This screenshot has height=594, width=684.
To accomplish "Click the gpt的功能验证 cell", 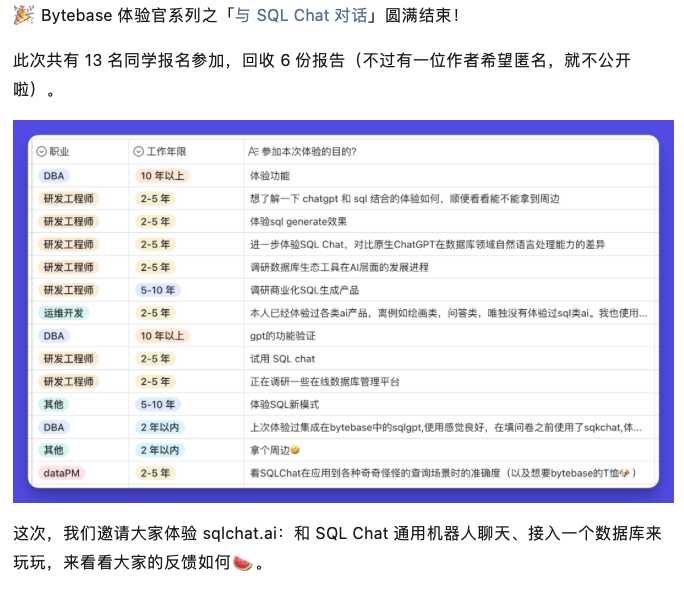I will point(451,336).
